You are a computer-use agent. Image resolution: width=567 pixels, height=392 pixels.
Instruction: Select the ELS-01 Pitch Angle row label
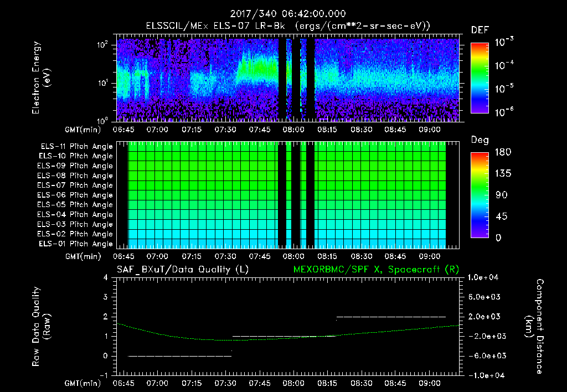coord(76,244)
